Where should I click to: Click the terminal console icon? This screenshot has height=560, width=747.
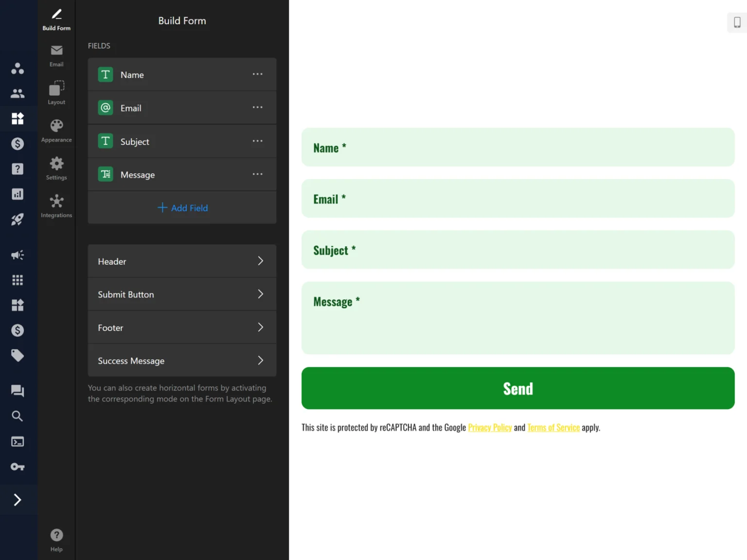18,441
